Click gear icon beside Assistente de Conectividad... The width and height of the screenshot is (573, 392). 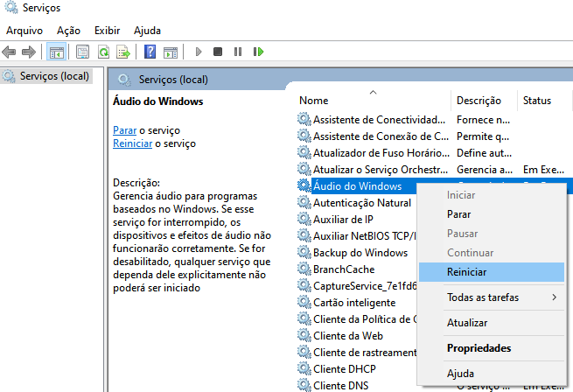coord(304,119)
